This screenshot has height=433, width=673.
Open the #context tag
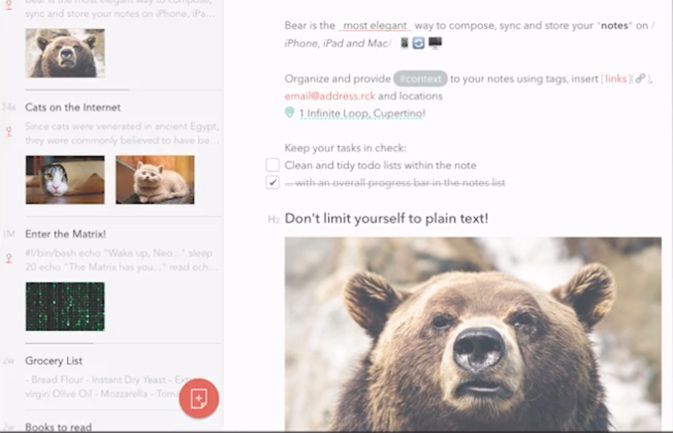[x=420, y=79]
